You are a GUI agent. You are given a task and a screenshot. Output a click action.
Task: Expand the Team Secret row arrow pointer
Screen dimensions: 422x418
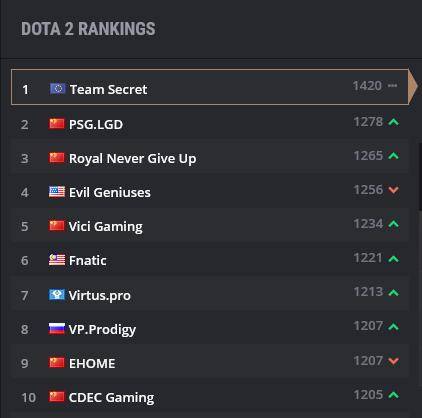click(x=413, y=87)
